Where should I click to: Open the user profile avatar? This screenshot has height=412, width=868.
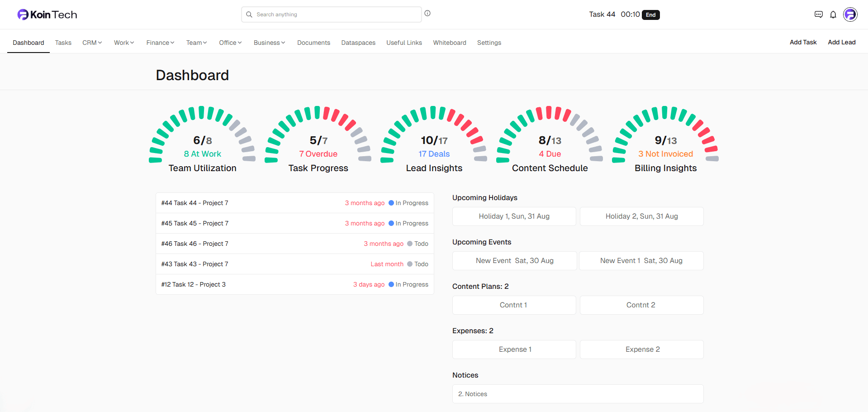pyautogui.click(x=850, y=14)
